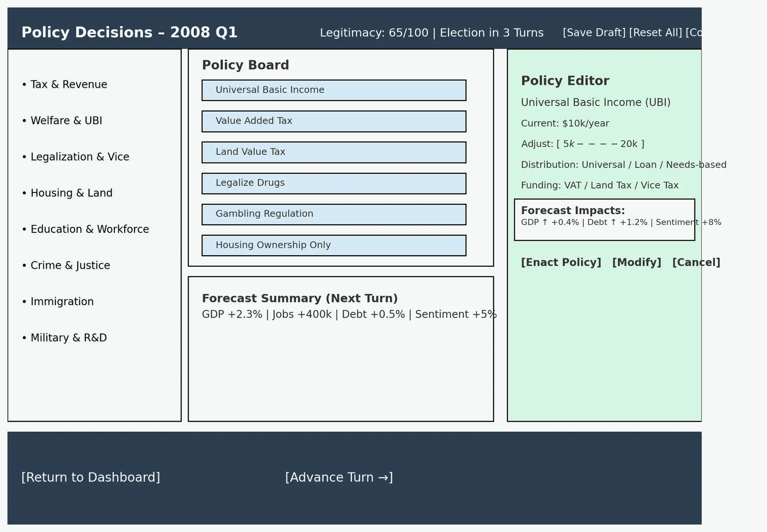This screenshot has height=532, width=767.
Task: Click the Enact Policy button
Action: (561, 262)
